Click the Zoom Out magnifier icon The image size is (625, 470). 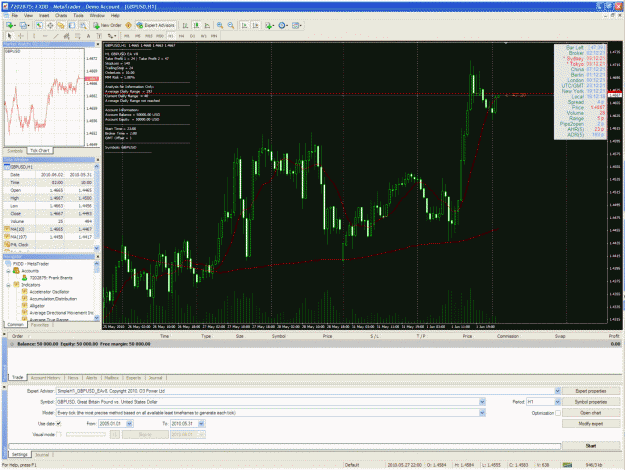[x=231, y=26]
